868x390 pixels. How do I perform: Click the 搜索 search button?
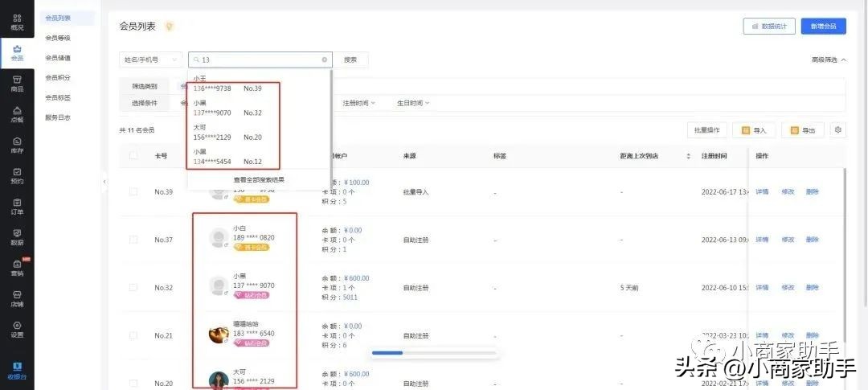pos(350,60)
